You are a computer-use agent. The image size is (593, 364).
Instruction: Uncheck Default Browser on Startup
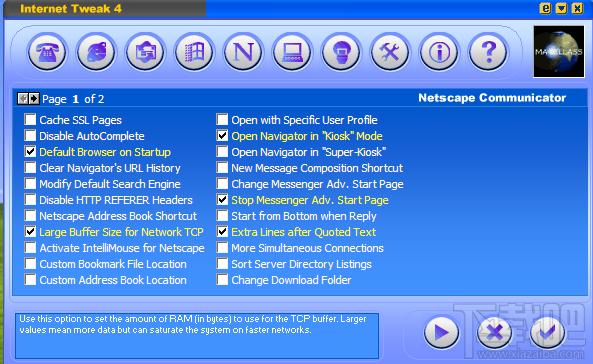pos(30,152)
